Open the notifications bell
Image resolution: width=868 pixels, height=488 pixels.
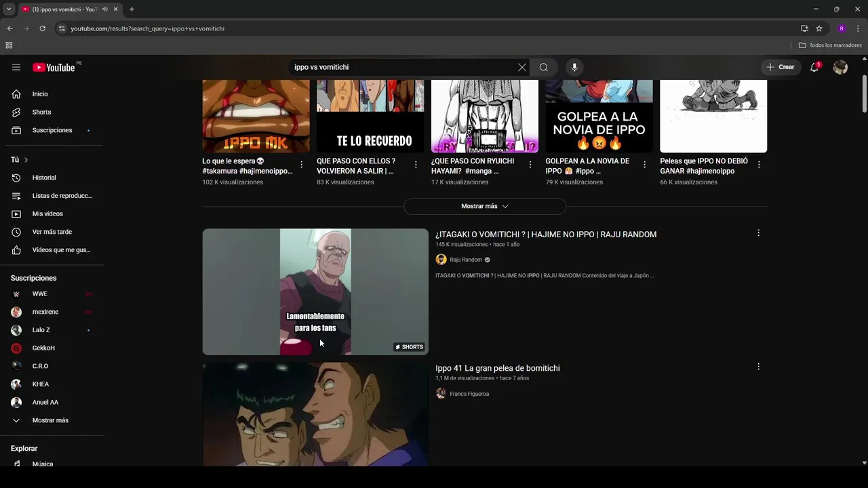[814, 67]
